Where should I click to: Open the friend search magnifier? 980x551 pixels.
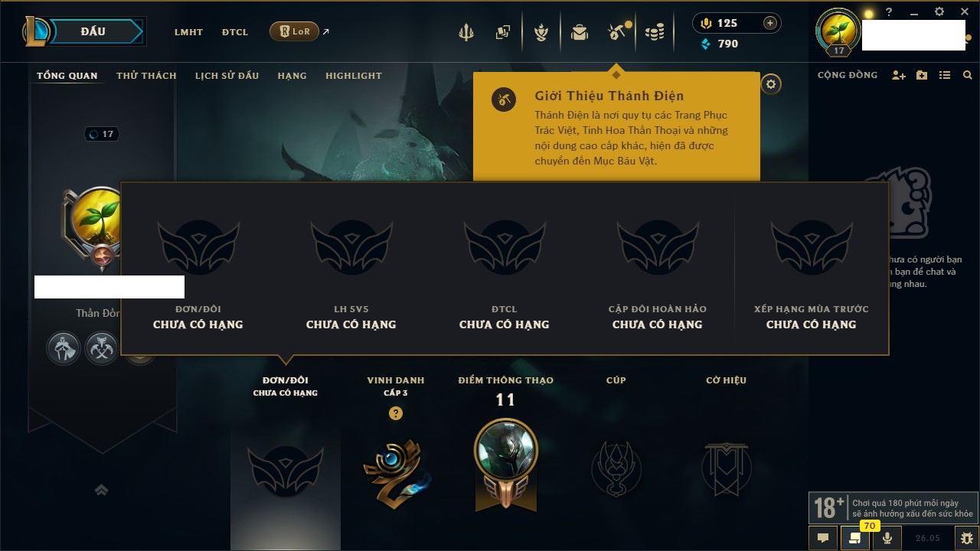tap(968, 75)
